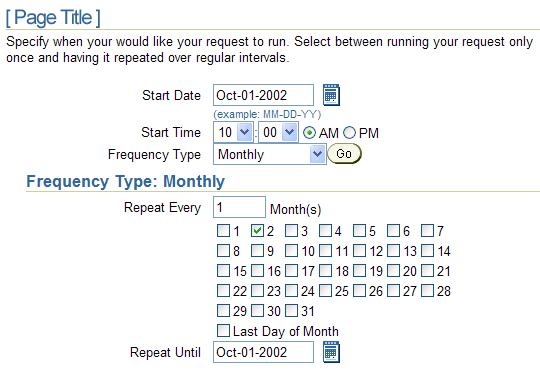
Task: Click the Repeat Every months field
Action: pos(239,207)
